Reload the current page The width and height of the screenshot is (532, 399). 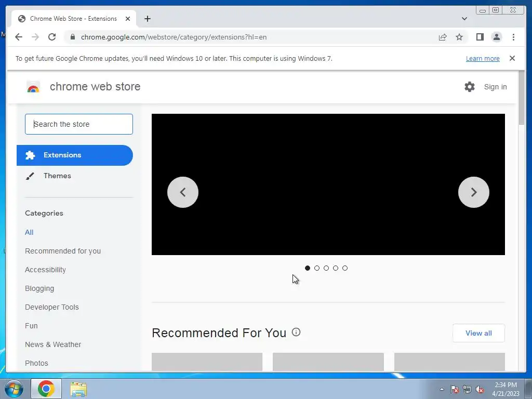point(52,37)
